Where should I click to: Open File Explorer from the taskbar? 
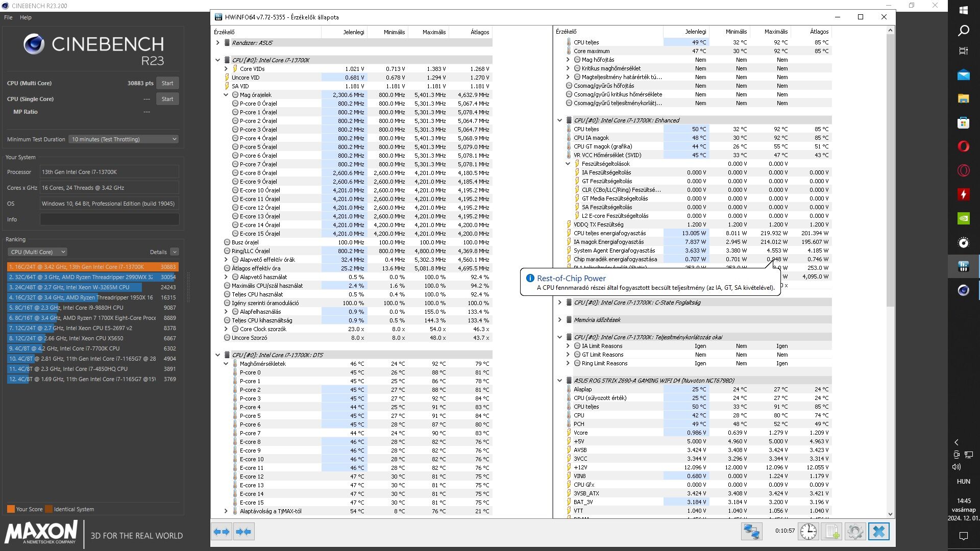(x=964, y=99)
